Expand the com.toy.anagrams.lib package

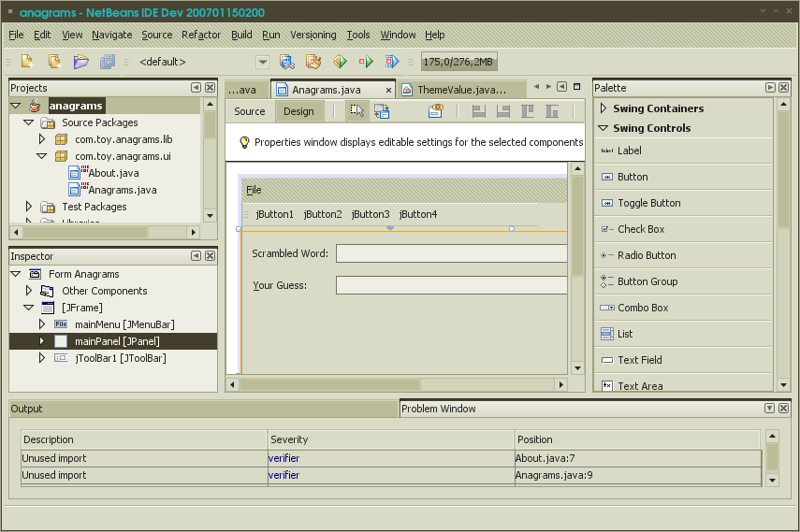coord(42,138)
